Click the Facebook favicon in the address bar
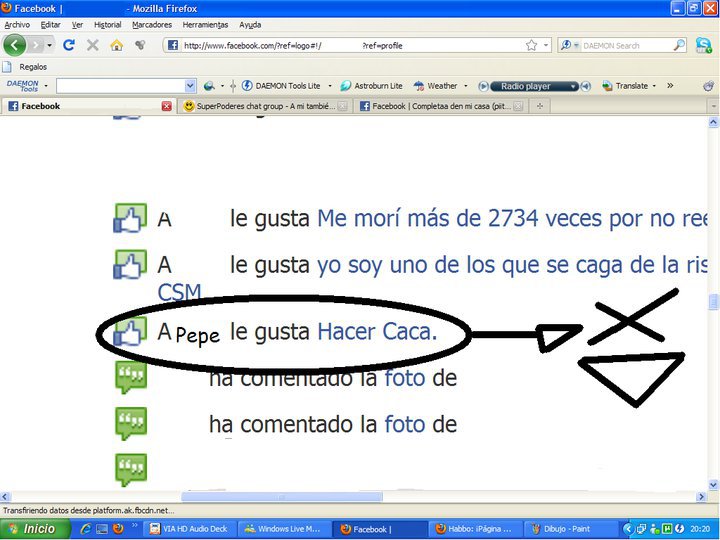 173,45
